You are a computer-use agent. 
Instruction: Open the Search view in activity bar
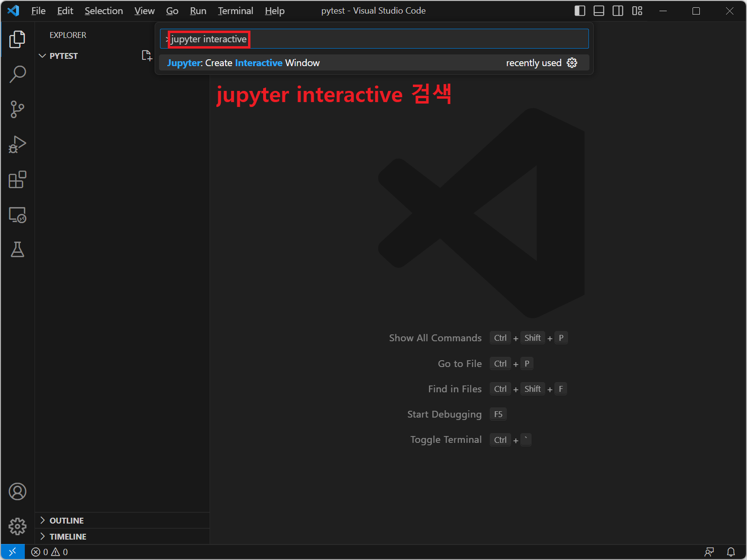tap(18, 74)
